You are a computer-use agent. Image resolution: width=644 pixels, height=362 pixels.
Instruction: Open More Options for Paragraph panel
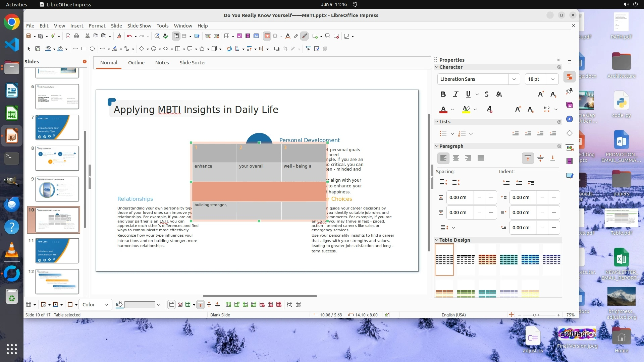point(559,146)
